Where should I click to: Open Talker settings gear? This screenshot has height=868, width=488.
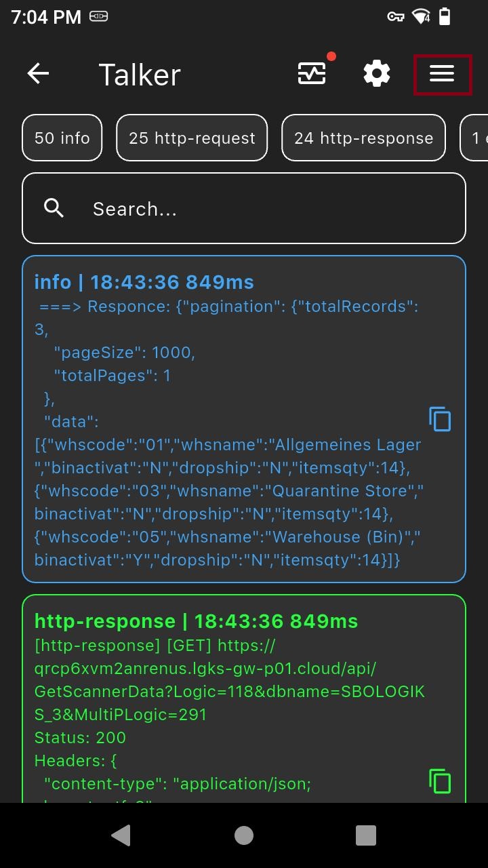tap(377, 73)
